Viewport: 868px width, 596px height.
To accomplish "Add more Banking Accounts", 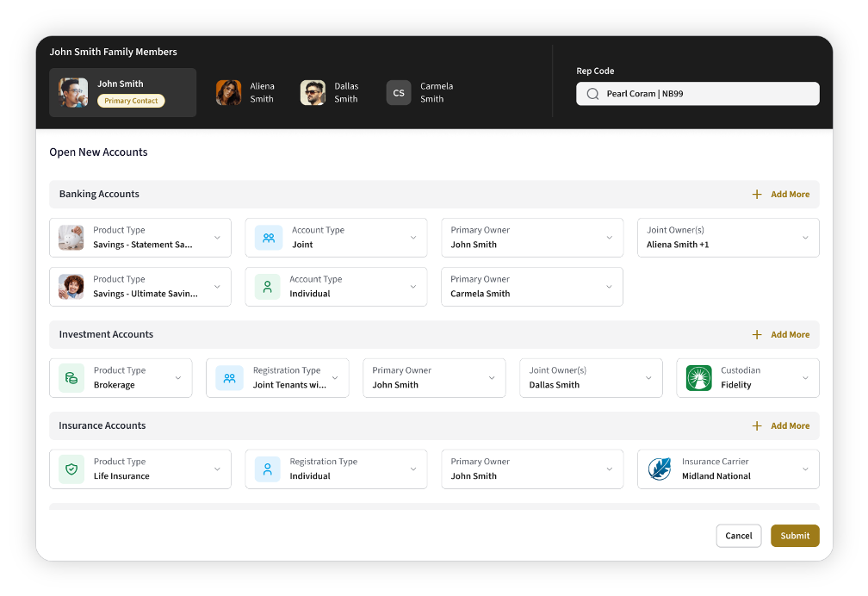I will (781, 195).
